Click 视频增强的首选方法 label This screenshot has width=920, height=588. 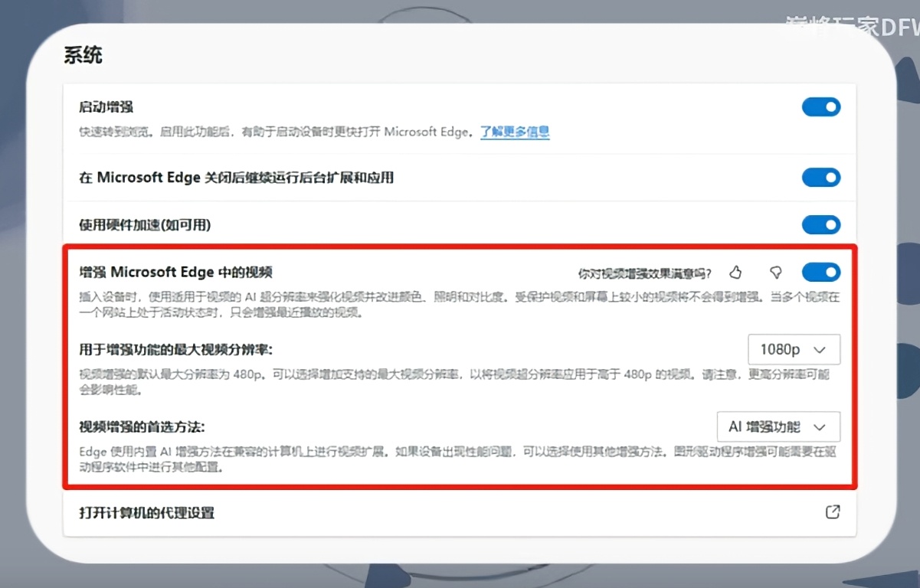click(142, 426)
